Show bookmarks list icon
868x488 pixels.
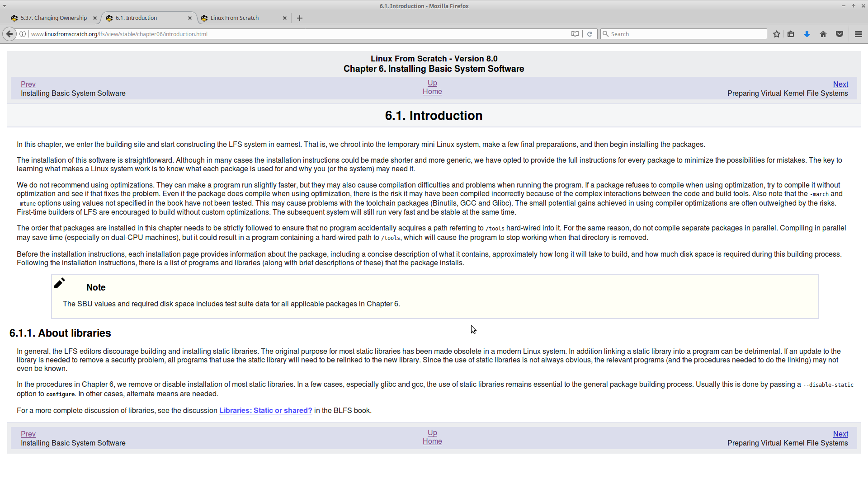[x=791, y=34]
